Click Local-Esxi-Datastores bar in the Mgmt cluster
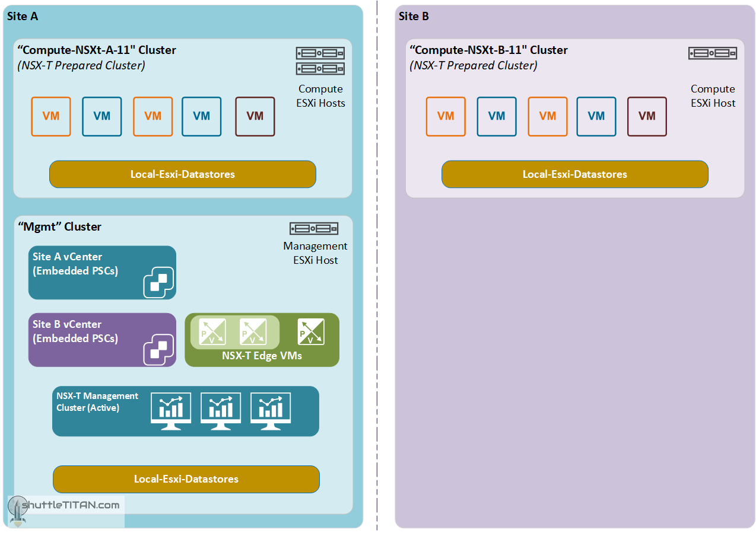The width and height of the screenshot is (756, 533). point(186,479)
